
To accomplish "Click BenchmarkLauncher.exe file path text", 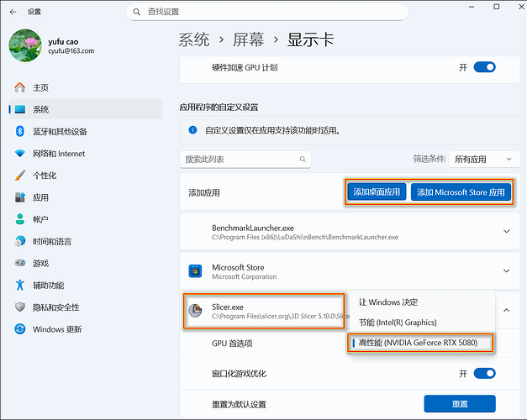I will (x=305, y=237).
